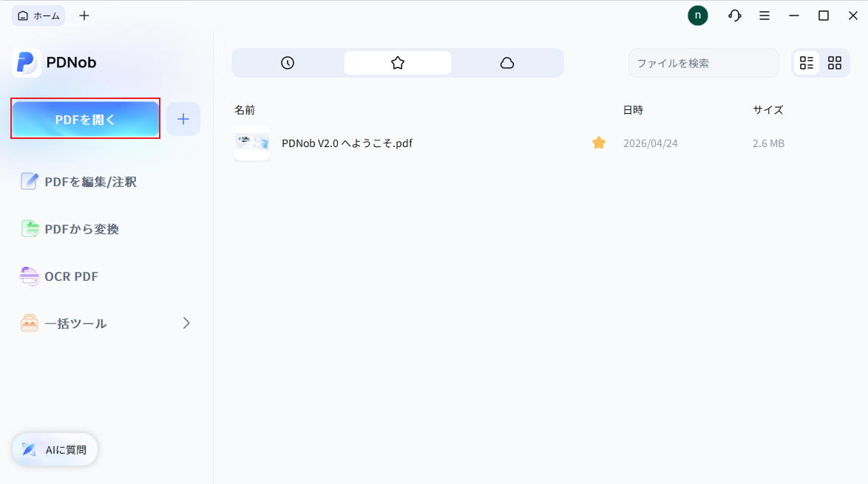Switch to list view layout
The height and width of the screenshot is (484, 868).
pos(807,63)
